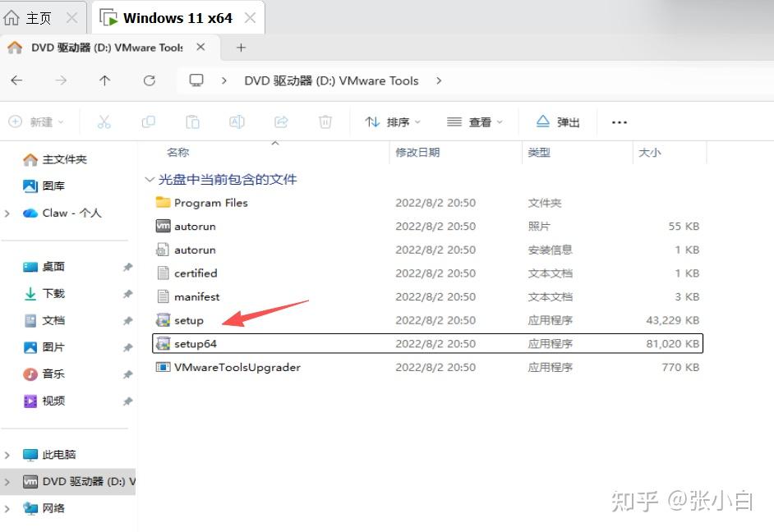
Task: Add a new File Explorer tab
Action: pyautogui.click(x=241, y=48)
